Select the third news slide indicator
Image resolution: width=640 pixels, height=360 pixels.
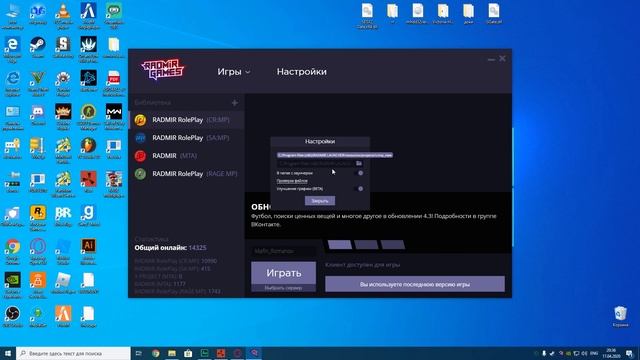pos(393,244)
